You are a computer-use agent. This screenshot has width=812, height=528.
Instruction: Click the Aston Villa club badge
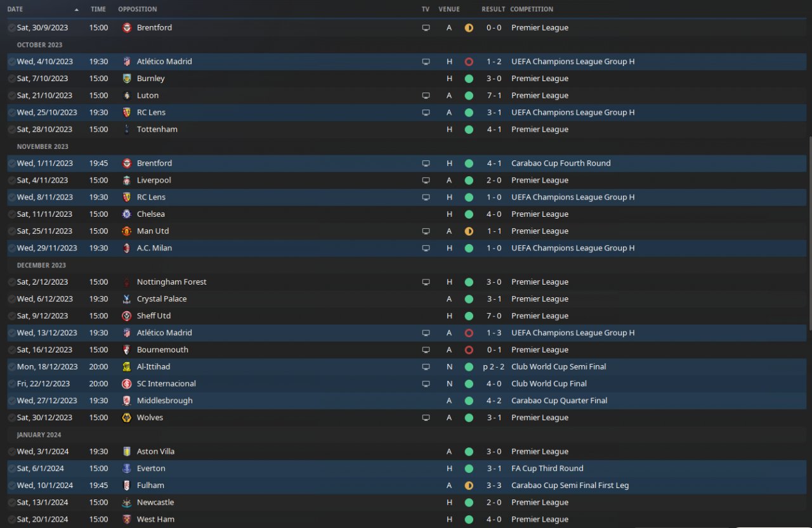126,451
